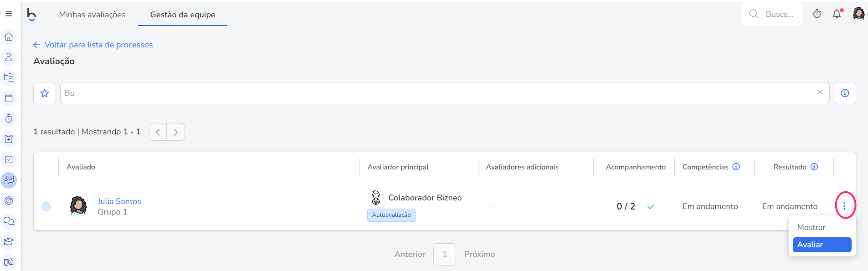This screenshot has width=868, height=271.
Task: Click the info icon beside search field
Action: (845, 93)
